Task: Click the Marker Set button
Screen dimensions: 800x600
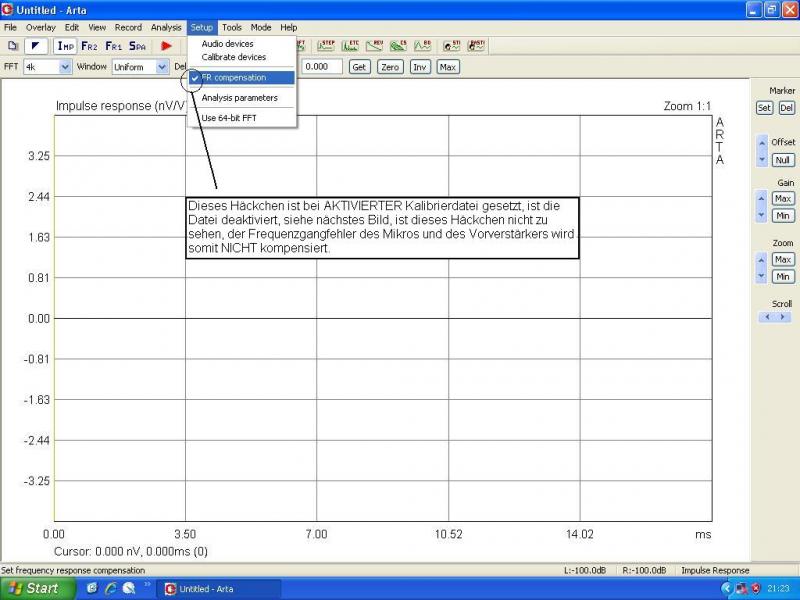Action: click(x=764, y=108)
